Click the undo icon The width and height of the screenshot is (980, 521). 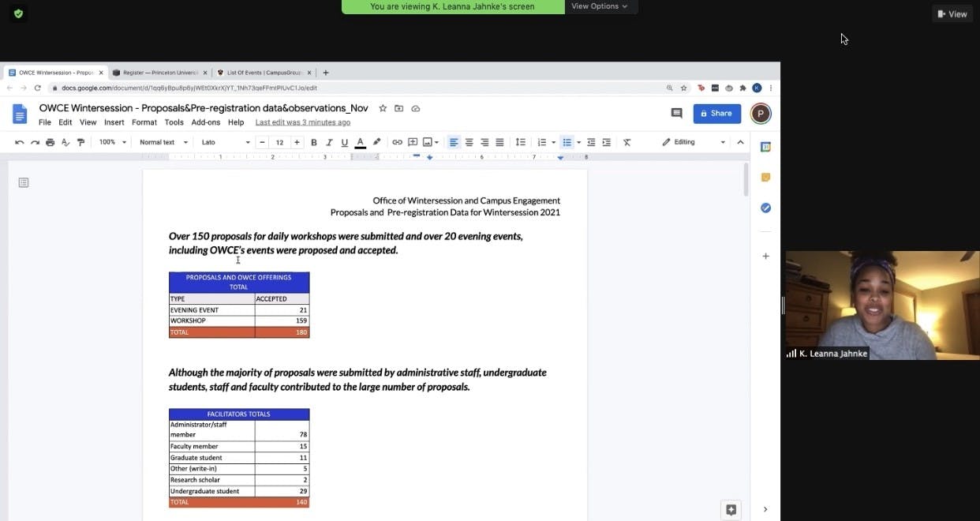pos(19,142)
